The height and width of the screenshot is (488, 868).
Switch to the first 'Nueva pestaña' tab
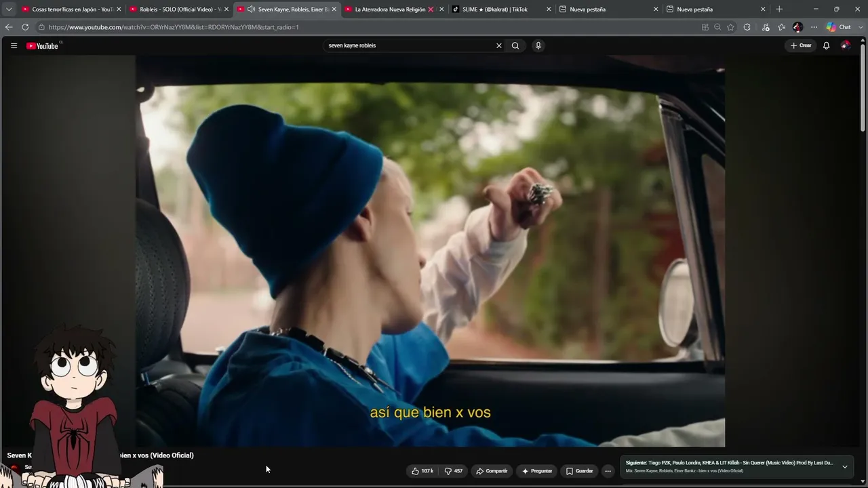(x=609, y=9)
